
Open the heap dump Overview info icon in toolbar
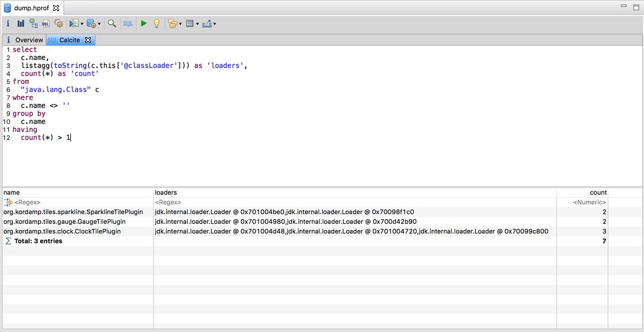point(8,24)
